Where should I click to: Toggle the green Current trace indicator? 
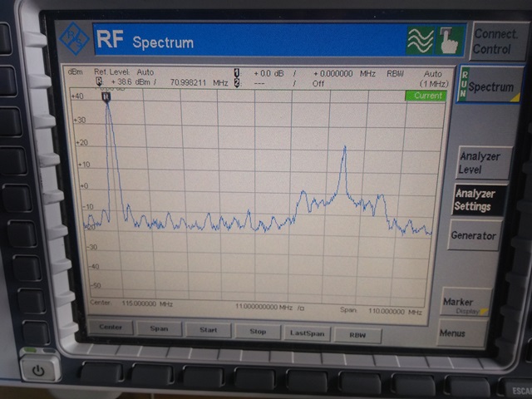coord(426,96)
